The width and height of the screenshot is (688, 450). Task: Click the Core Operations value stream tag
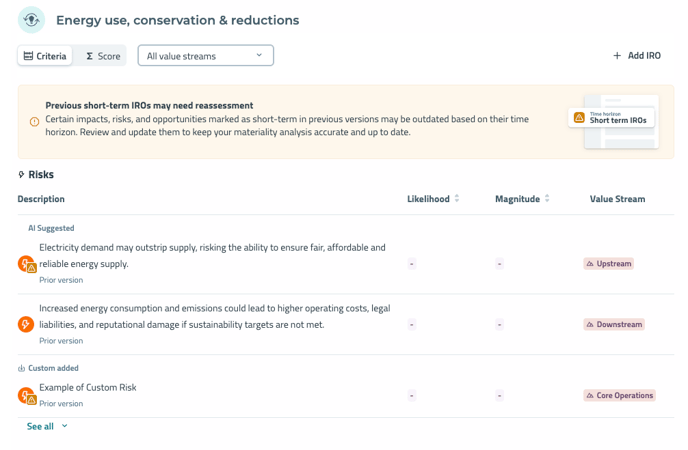pyautogui.click(x=620, y=396)
